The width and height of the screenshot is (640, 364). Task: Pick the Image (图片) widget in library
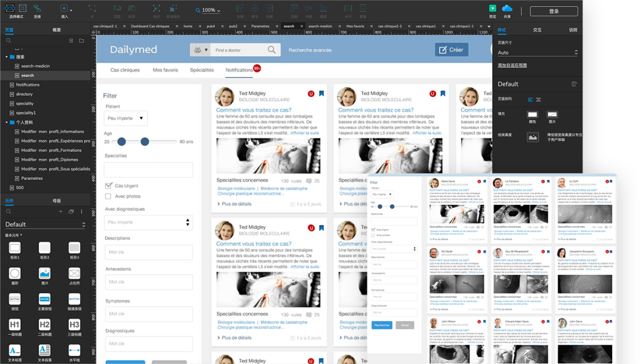[44, 273]
